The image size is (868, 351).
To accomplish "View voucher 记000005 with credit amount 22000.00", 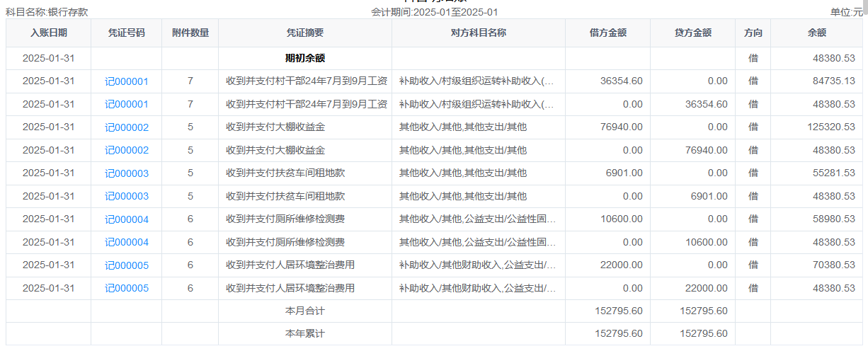I will (x=127, y=288).
